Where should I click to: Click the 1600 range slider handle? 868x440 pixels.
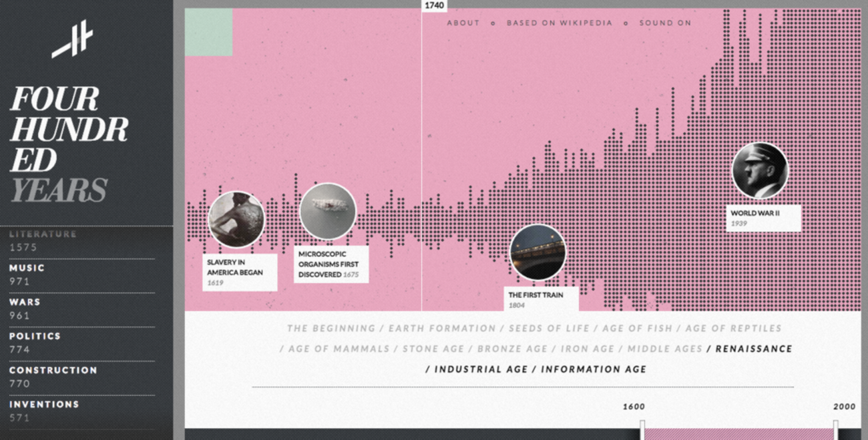pyautogui.click(x=642, y=430)
